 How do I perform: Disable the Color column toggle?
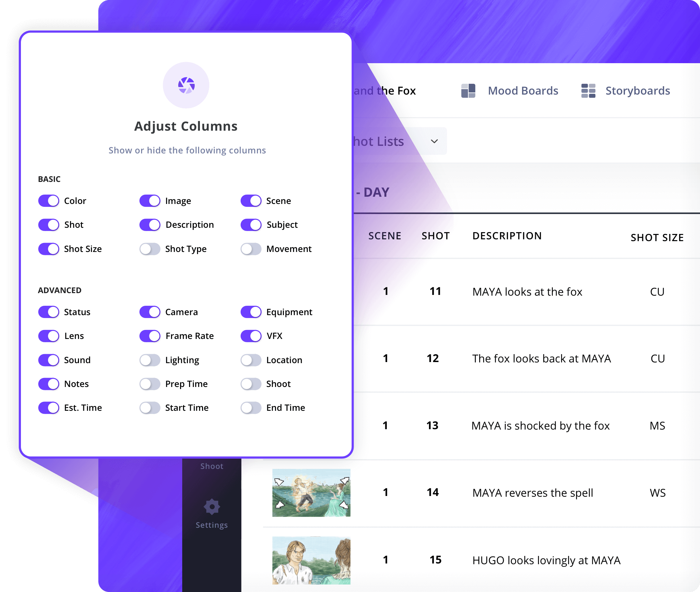click(x=49, y=201)
